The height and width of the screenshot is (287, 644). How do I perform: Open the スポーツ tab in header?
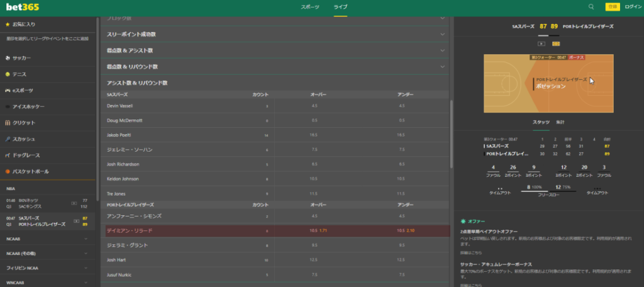(310, 6)
